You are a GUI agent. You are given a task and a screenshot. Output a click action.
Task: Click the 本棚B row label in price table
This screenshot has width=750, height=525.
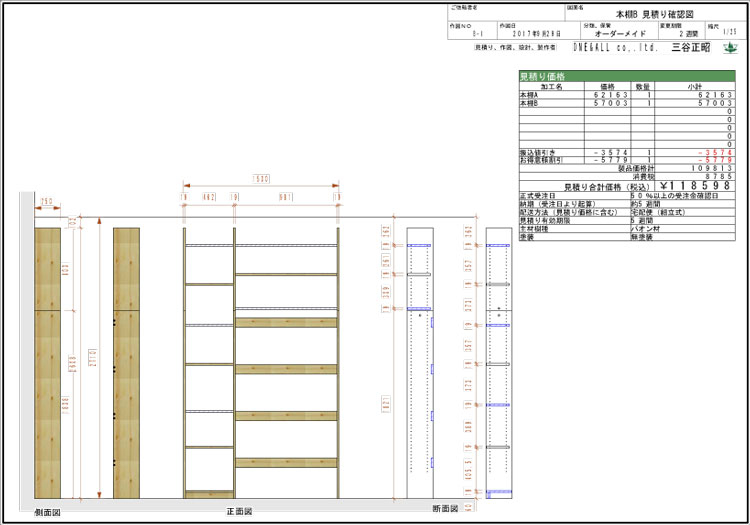529,103
